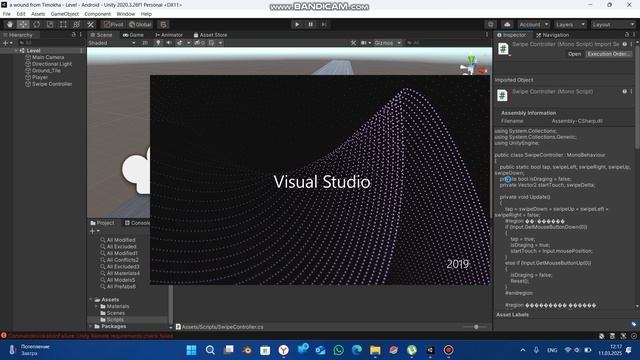The image size is (640, 360).
Task: Select Main Camera in Hierarchy
Action: tap(48, 58)
